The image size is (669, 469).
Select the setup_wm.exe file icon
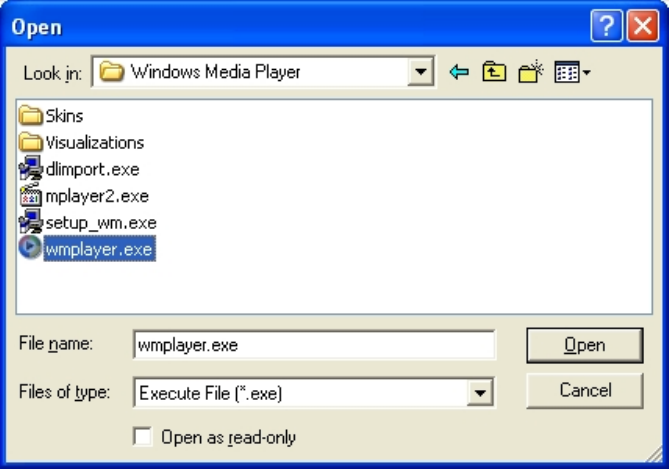[31, 222]
